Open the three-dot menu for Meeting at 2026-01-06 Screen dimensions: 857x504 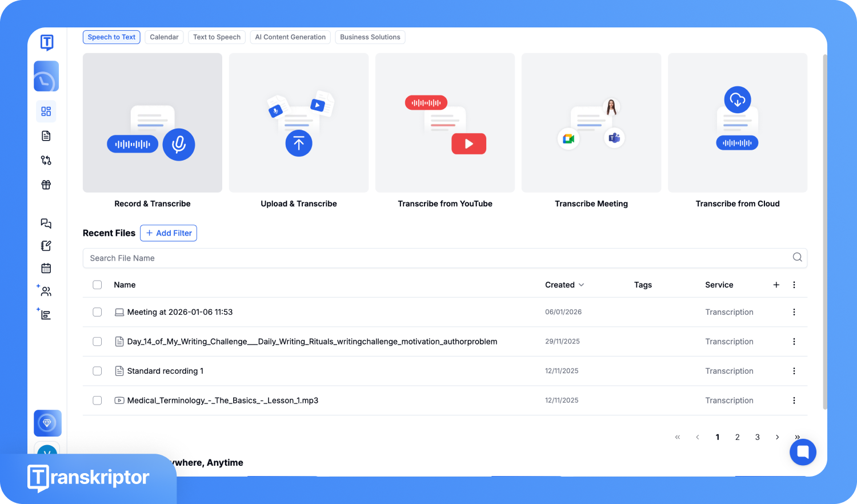coord(794,312)
